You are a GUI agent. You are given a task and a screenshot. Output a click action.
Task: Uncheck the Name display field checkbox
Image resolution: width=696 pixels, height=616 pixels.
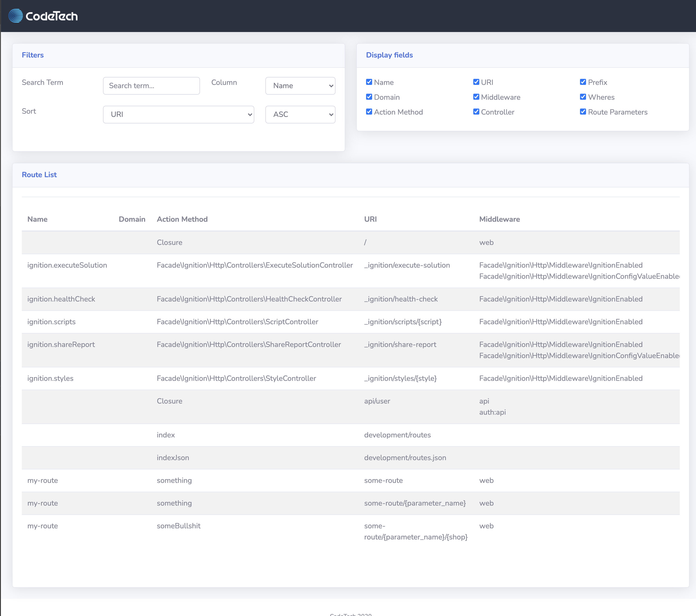[x=369, y=82]
